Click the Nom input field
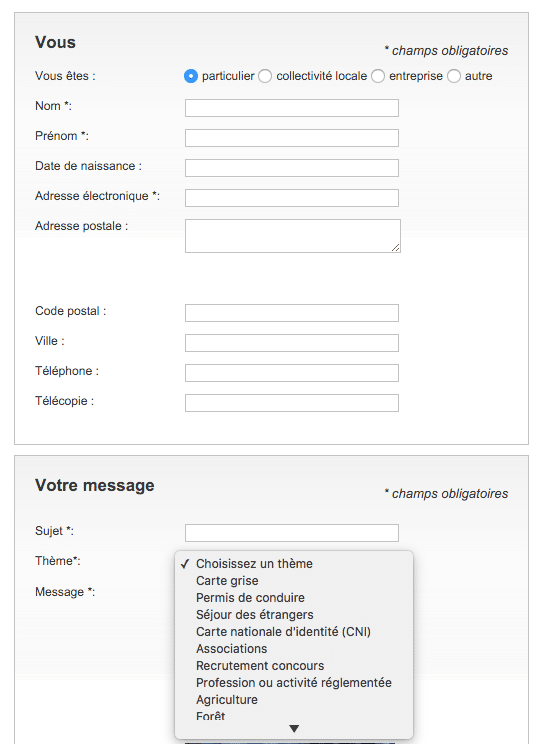 pyautogui.click(x=292, y=108)
